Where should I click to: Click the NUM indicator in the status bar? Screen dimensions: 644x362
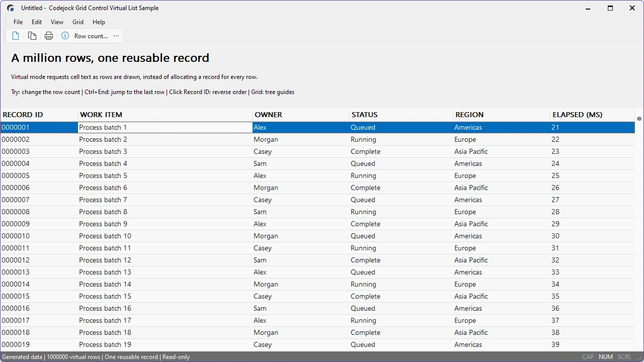(x=606, y=357)
